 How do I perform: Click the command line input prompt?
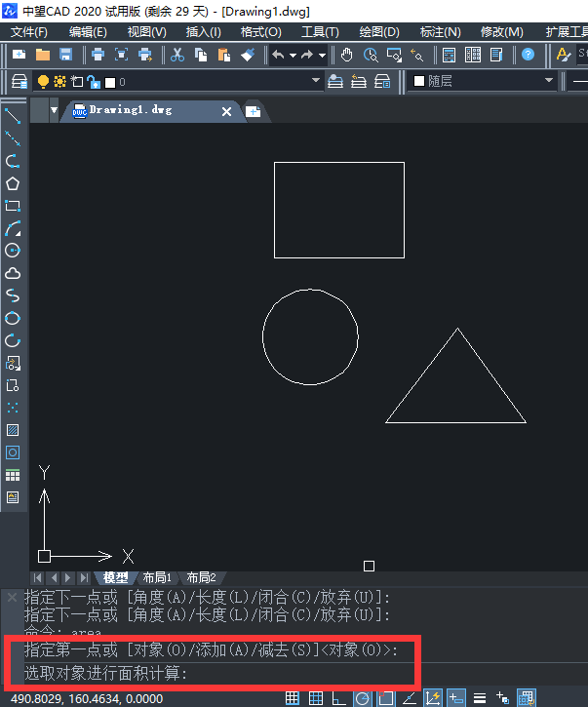click(x=293, y=673)
